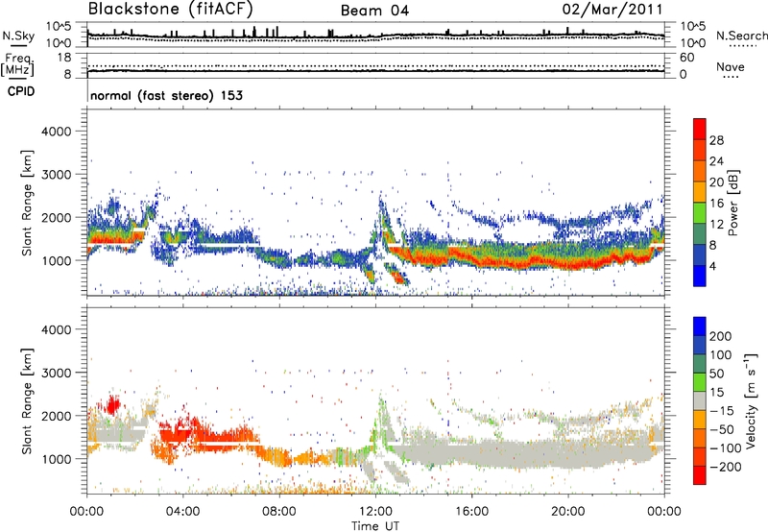
Task: Click the '-200' label on Velocity color bar
Action: (725, 467)
